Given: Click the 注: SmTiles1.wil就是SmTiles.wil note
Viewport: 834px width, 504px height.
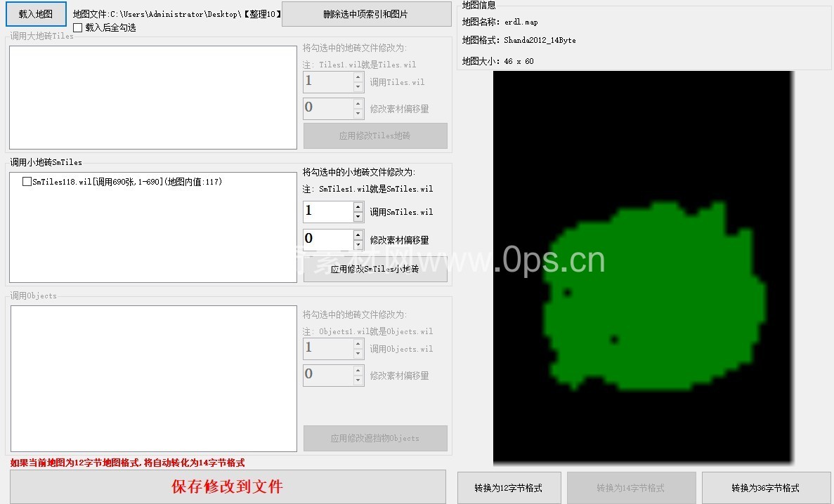Looking at the screenshot, I should tap(367, 190).
